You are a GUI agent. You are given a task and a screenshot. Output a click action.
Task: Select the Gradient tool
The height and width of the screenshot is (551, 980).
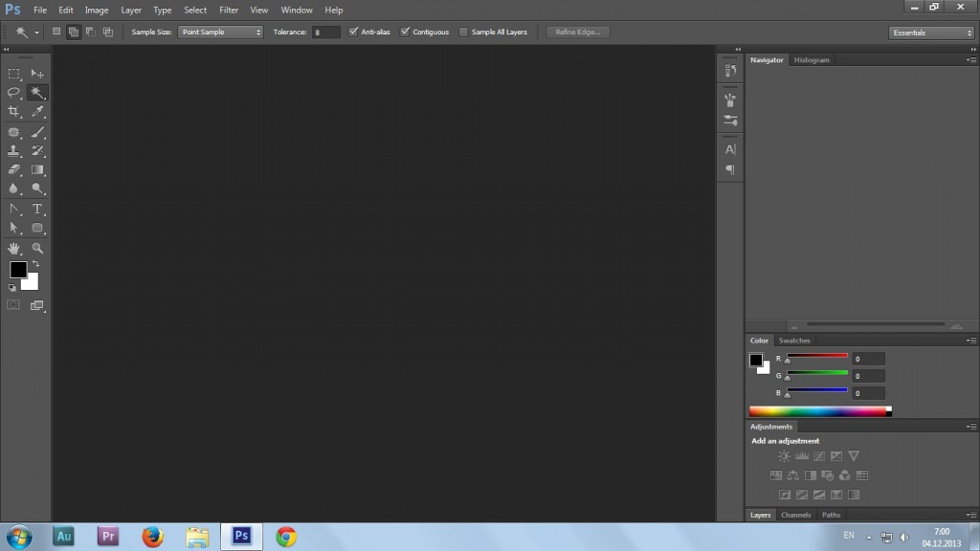click(37, 169)
